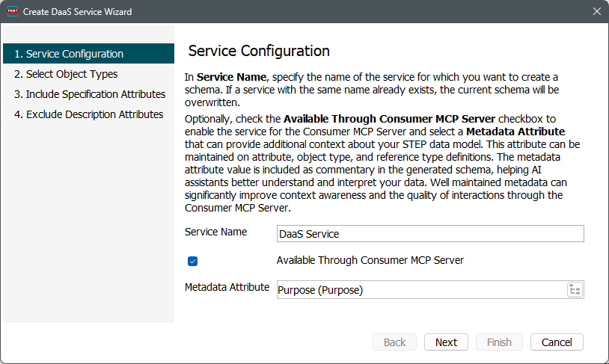Click the disabled Back button

point(394,342)
